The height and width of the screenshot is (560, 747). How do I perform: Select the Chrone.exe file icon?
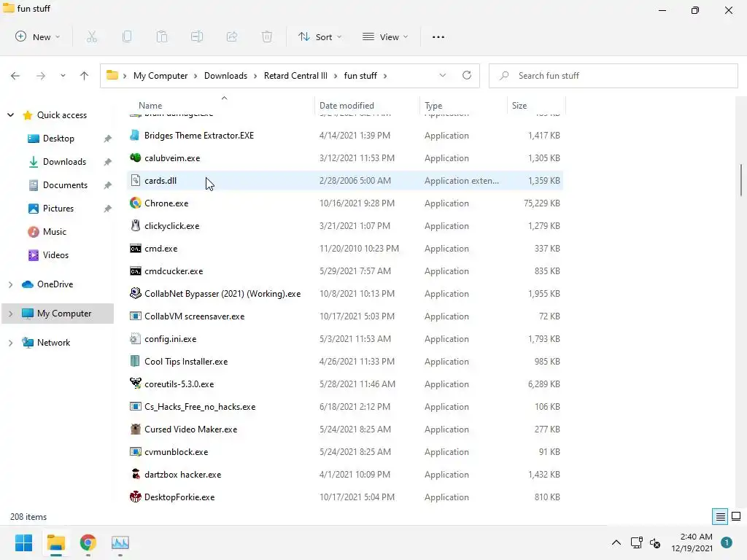(x=135, y=203)
